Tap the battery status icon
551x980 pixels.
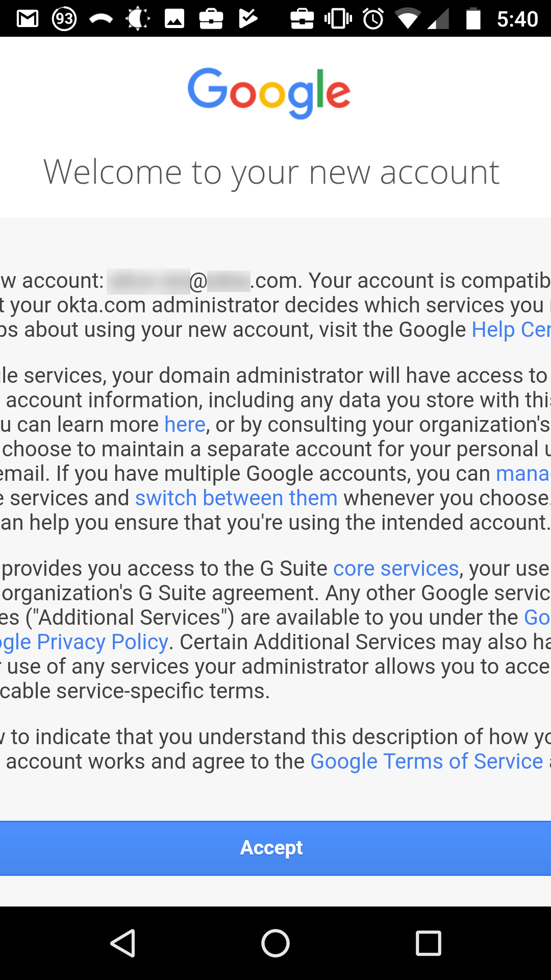point(473,19)
